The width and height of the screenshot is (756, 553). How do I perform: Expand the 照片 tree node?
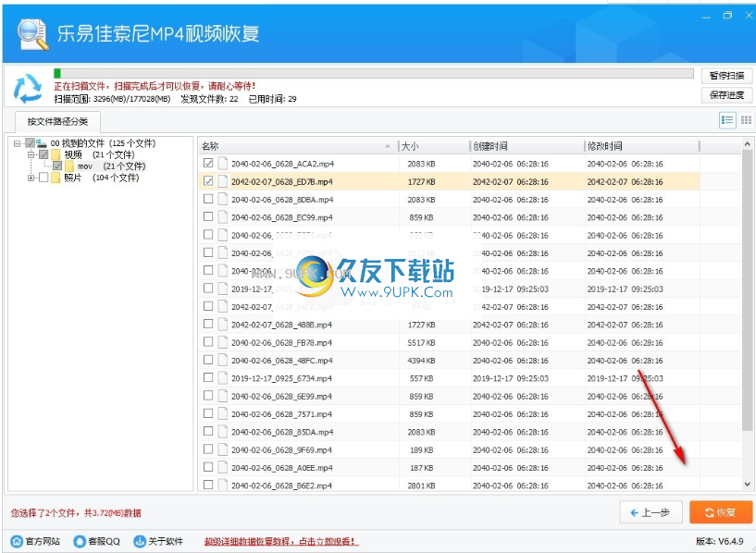click(31, 178)
